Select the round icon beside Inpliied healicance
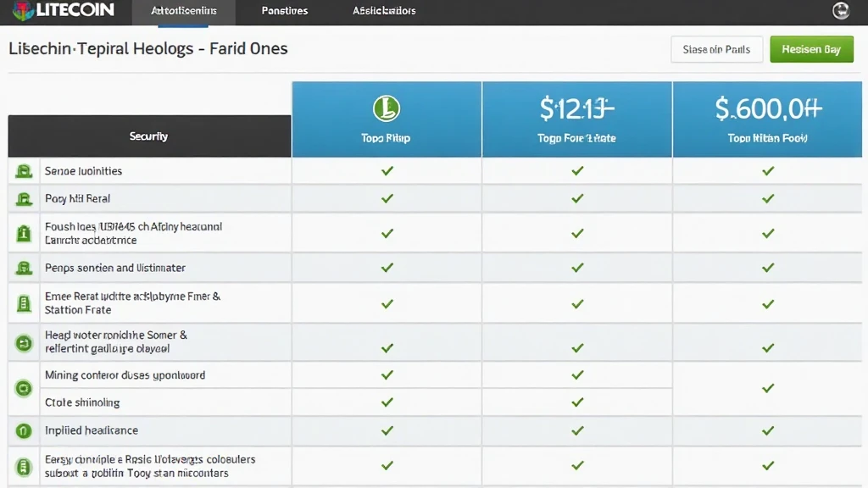The image size is (868, 488). click(24, 430)
